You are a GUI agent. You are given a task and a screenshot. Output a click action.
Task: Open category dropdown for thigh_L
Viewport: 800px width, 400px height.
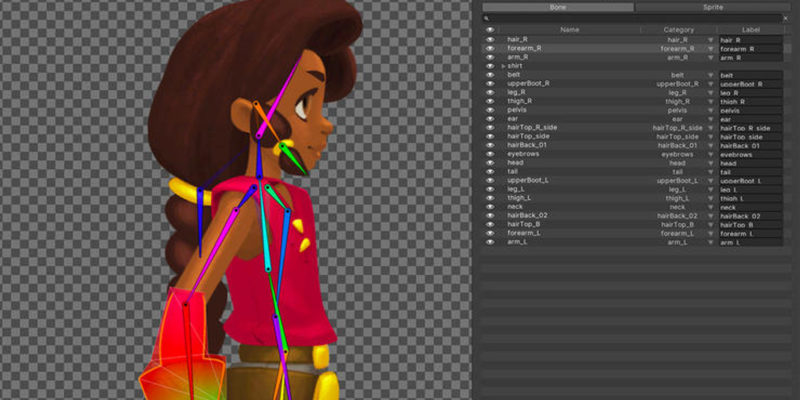point(711,198)
